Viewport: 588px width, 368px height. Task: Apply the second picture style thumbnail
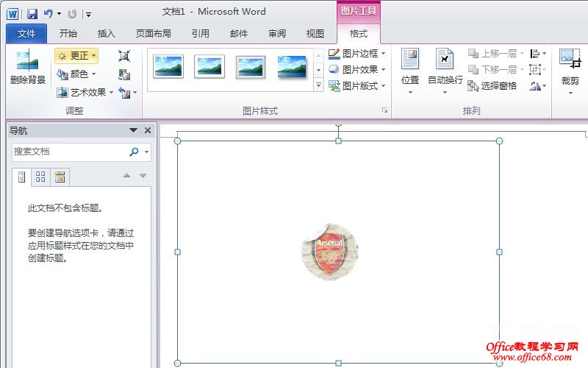click(x=209, y=66)
